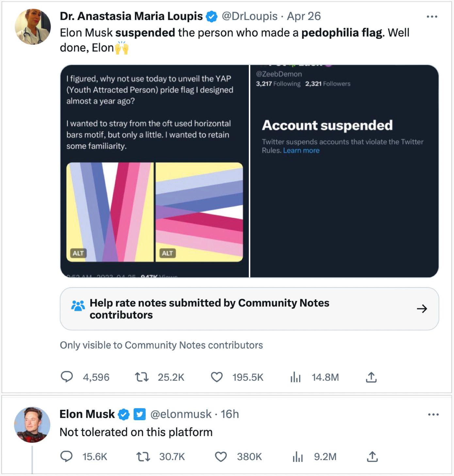
Task: Retweet the Dr. Loupis post
Action: click(142, 377)
